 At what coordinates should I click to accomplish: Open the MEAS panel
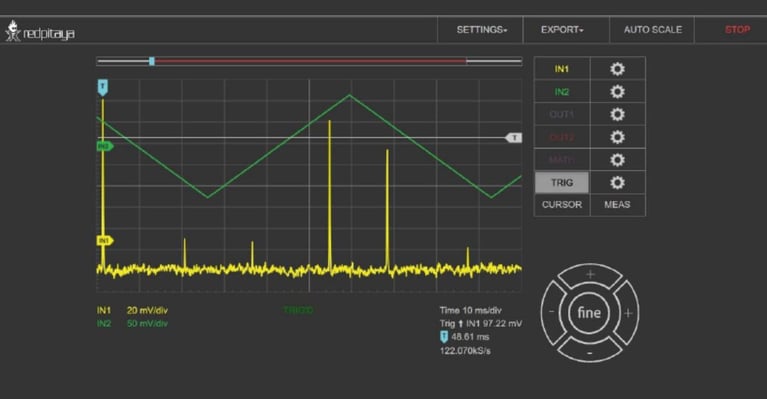[x=617, y=204]
